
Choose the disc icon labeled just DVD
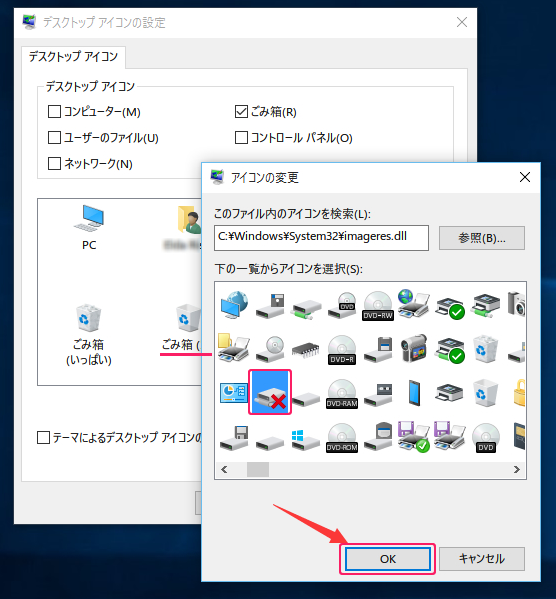click(485, 438)
